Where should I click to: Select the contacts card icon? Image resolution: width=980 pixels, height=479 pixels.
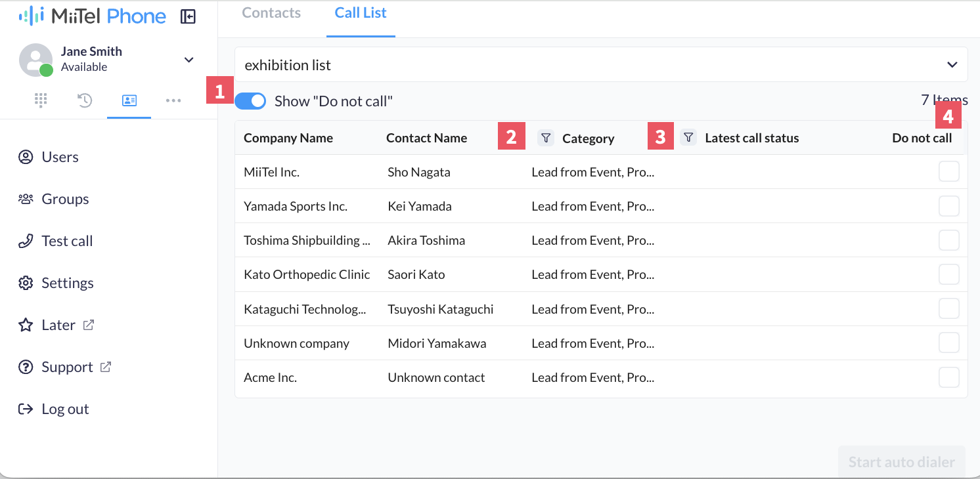click(129, 100)
